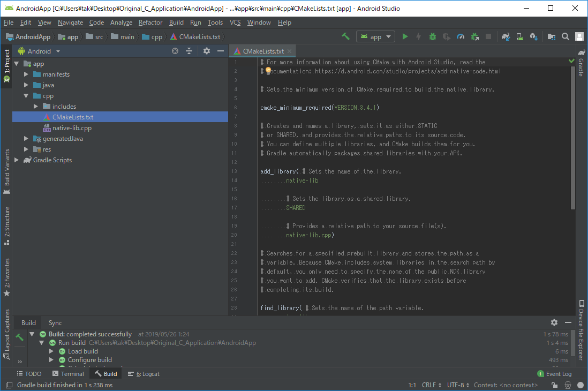Expand the Configure build node
This screenshot has height=391, width=588.
coord(51,360)
